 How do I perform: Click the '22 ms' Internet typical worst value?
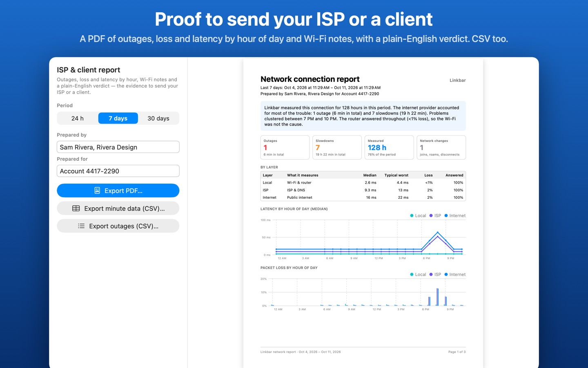(x=403, y=197)
